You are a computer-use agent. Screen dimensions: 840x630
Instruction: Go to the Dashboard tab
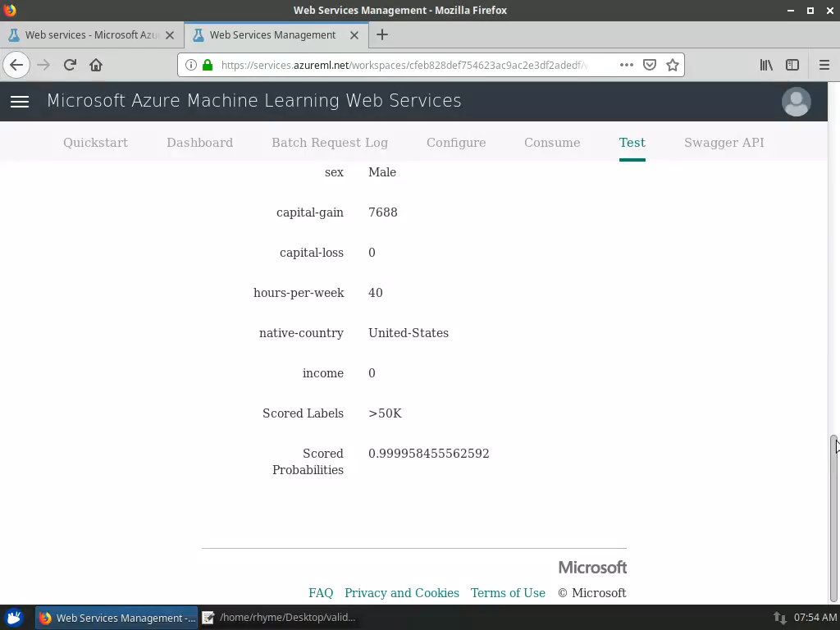tap(200, 143)
